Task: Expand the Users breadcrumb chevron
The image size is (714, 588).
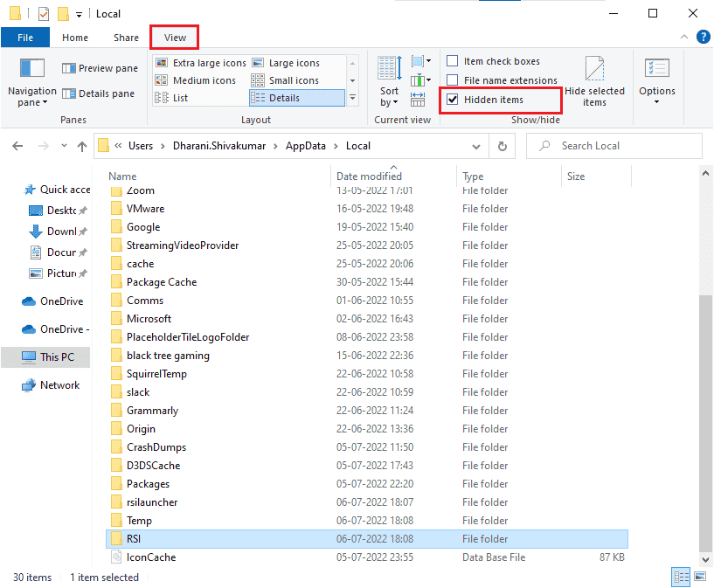Action: (x=163, y=146)
